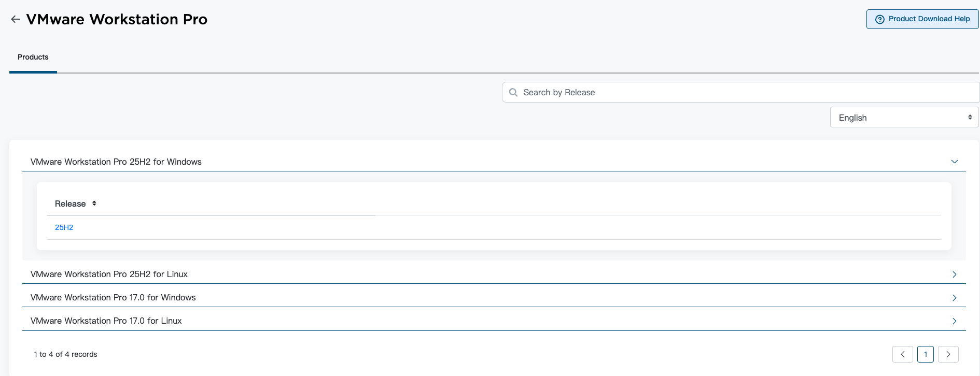
Task: Open the English language dropdown
Action: [x=904, y=118]
